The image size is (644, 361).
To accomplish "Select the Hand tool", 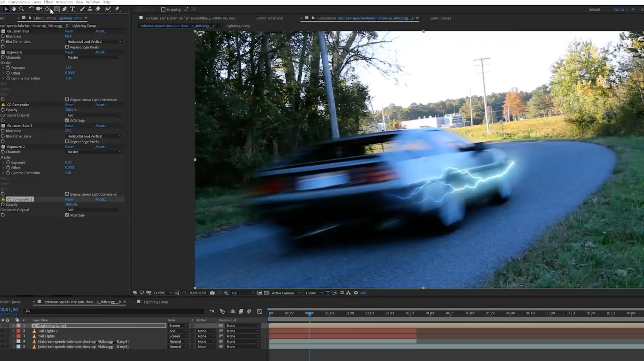I will point(14,9).
